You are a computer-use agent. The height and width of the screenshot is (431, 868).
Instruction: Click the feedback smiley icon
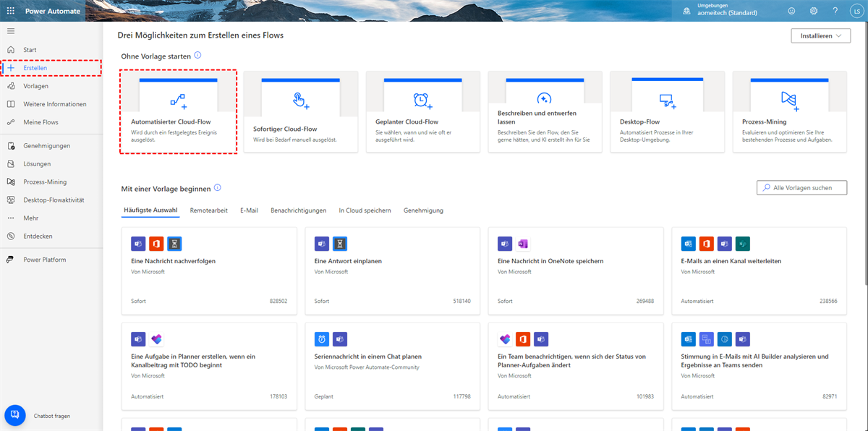(791, 12)
